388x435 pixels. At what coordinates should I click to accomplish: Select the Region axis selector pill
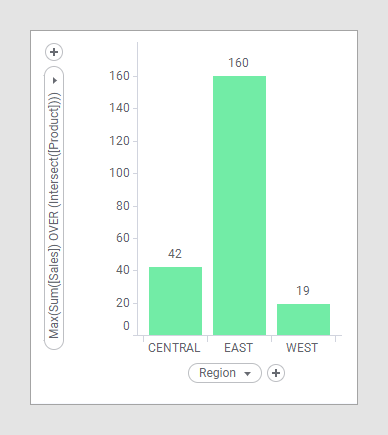tap(225, 373)
